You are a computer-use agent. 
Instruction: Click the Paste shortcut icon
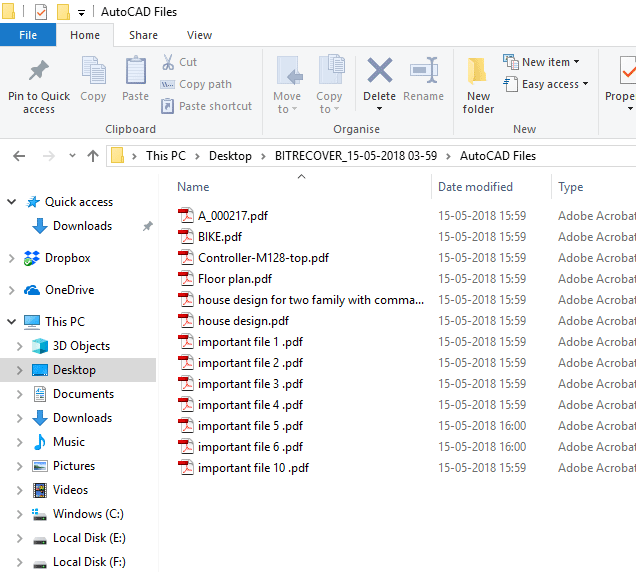click(x=167, y=106)
